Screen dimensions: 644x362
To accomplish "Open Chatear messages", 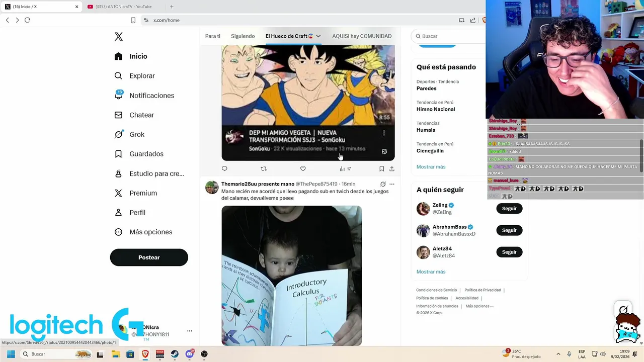I will [134, 115].
